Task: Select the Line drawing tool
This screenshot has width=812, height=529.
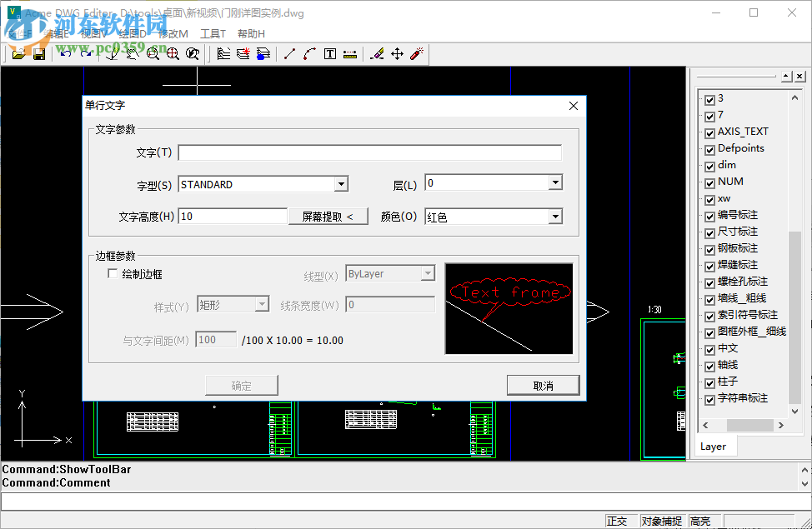Action: tap(289, 53)
